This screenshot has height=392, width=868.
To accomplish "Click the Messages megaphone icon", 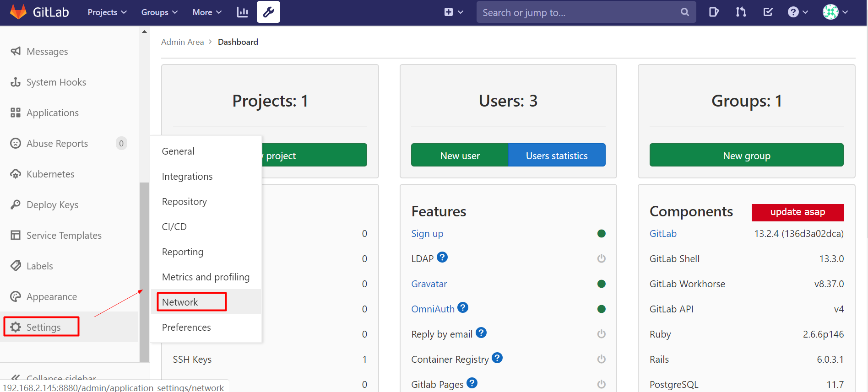I will pyautogui.click(x=16, y=51).
